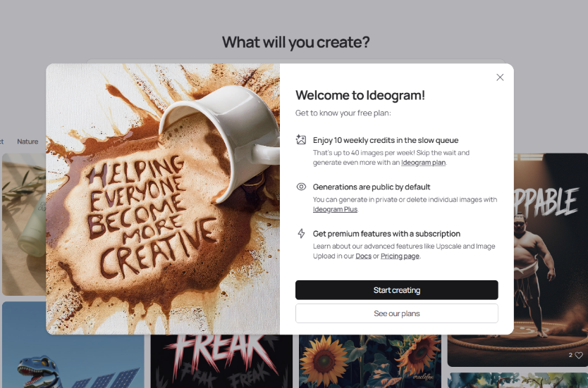
Task: Open the Ideogram plan link
Action: tap(424, 163)
